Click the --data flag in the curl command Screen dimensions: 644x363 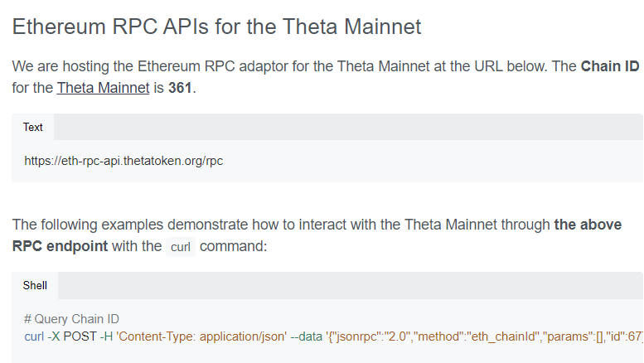pyautogui.click(x=307, y=336)
